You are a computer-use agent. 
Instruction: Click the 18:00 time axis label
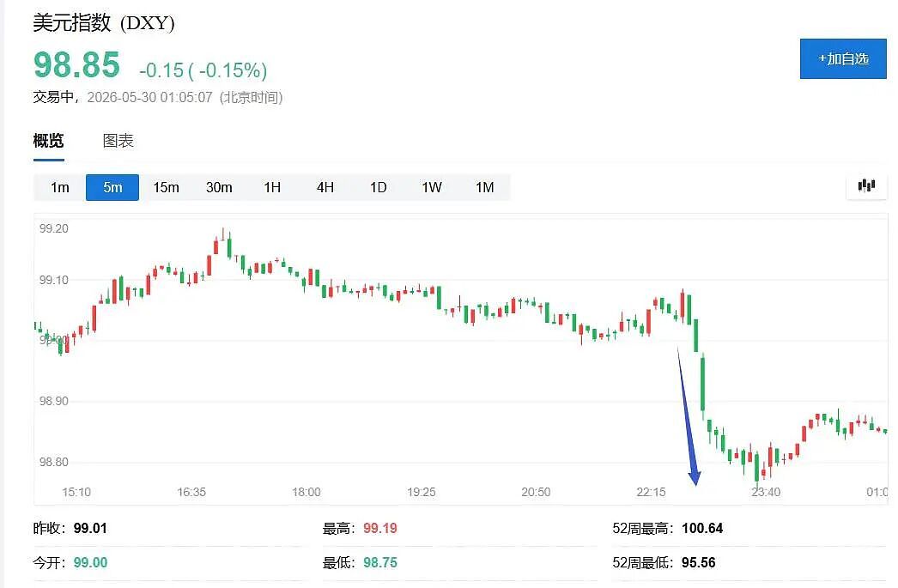point(306,492)
